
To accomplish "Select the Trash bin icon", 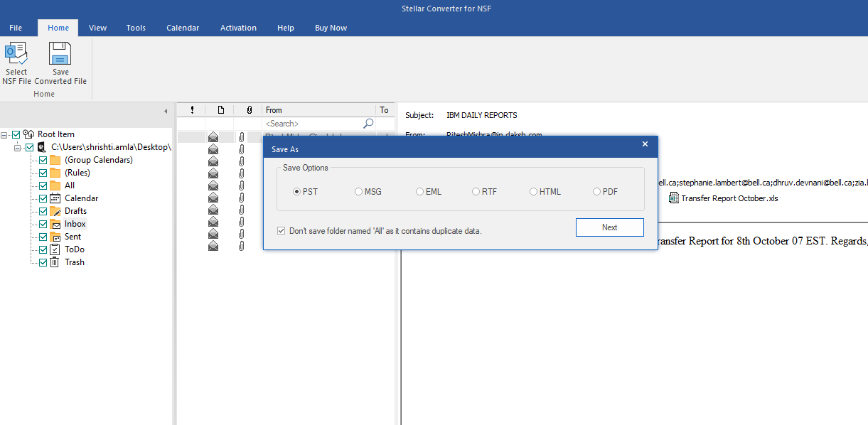I will 55,262.
